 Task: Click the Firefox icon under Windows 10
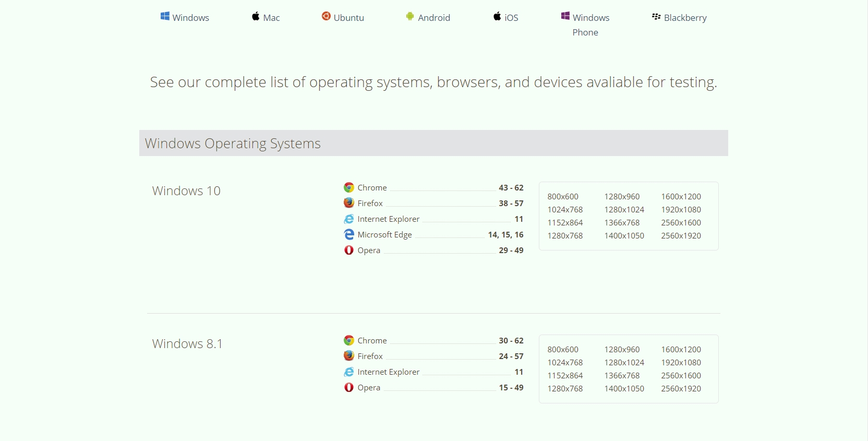point(349,202)
